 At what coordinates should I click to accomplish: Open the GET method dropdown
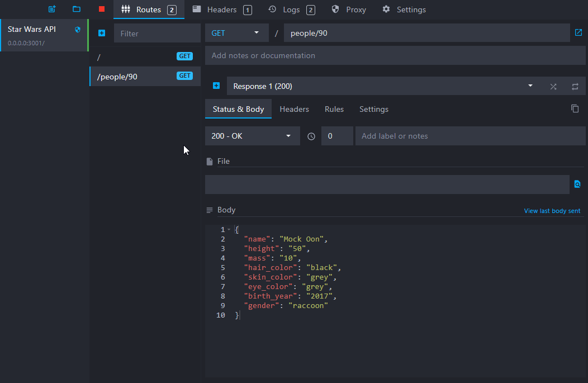(x=236, y=33)
